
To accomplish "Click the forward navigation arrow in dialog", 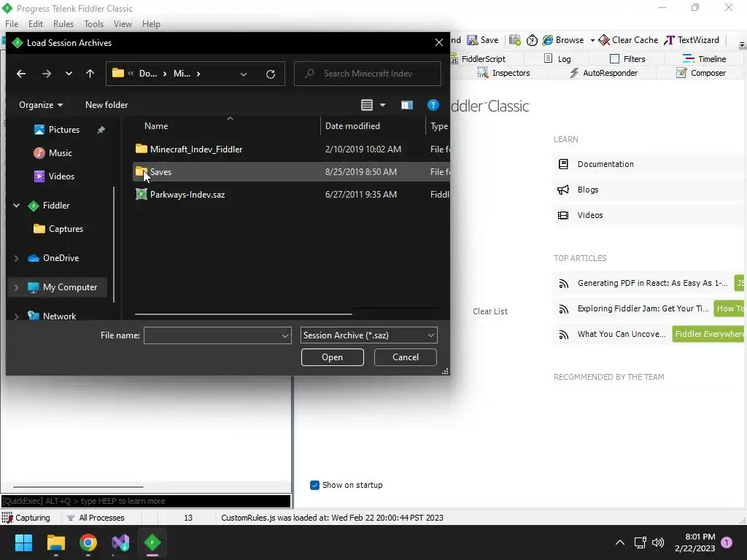I will pyautogui.click(x=46, y=74).
